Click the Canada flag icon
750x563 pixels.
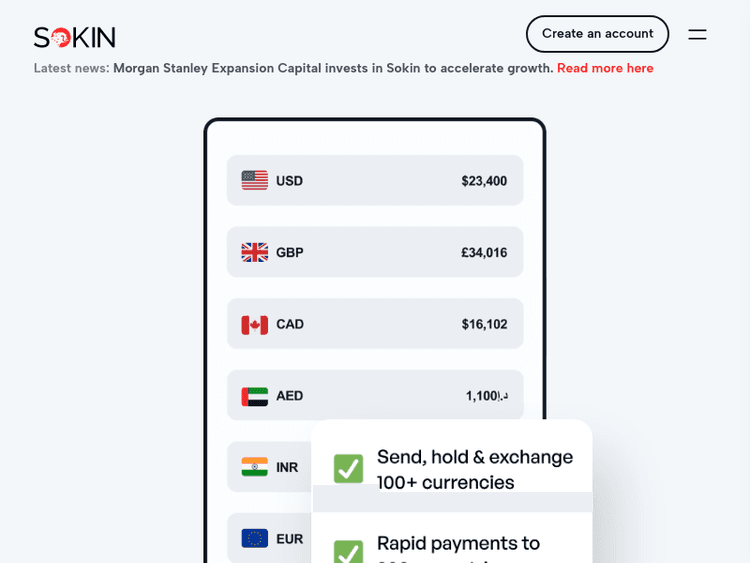[x=255, y=324]
